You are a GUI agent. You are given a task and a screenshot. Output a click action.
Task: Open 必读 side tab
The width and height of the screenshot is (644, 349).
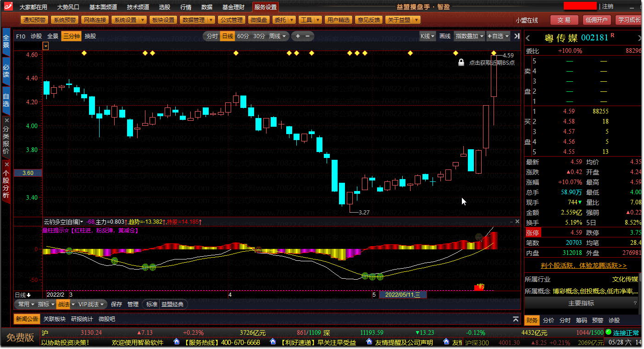6,70
